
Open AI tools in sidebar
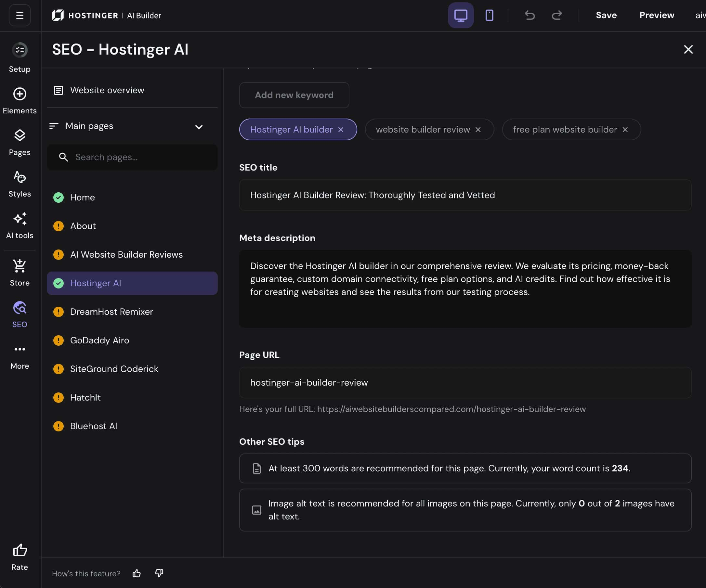pos(20,226)
